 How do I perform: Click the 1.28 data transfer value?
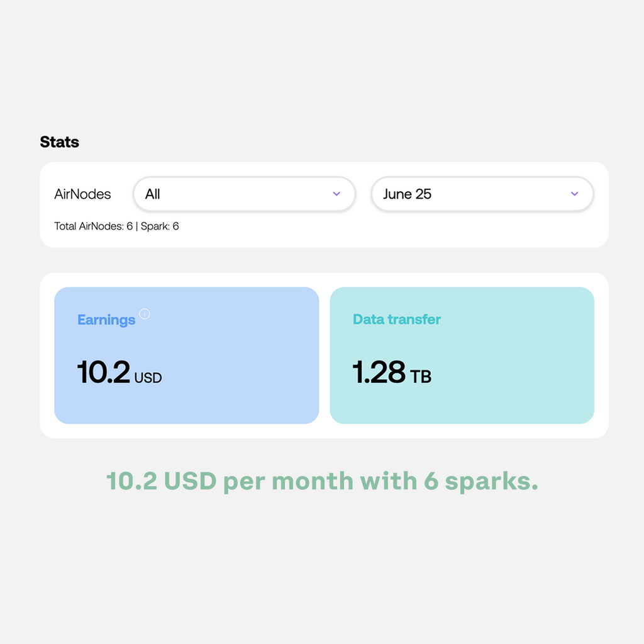379,372
